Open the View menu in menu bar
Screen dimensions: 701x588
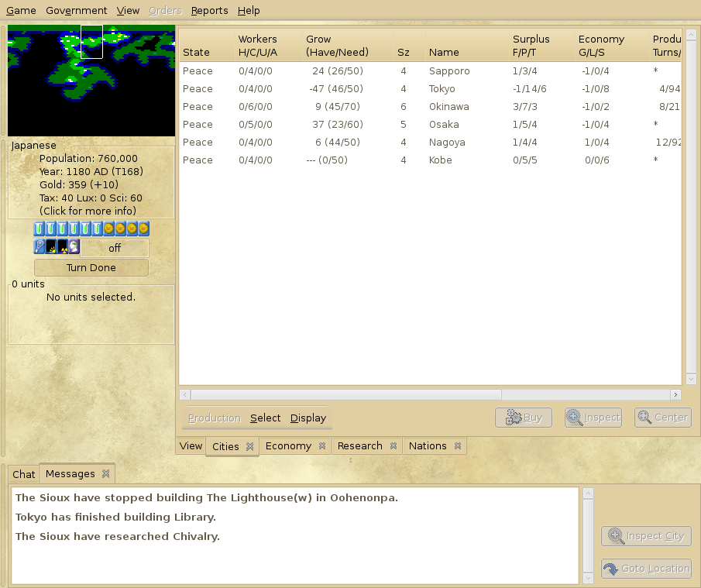point(128,10)
